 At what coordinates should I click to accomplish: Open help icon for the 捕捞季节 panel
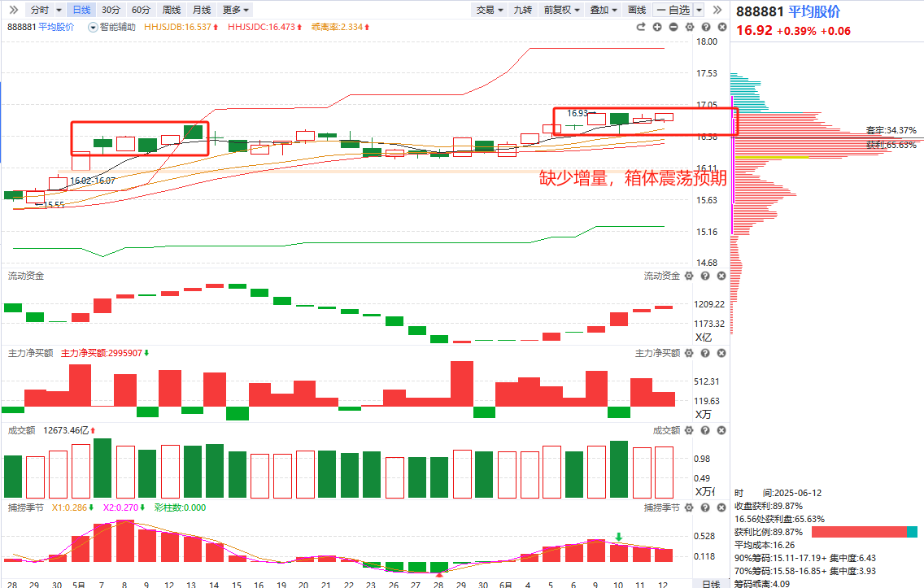[x=704, y=507]
